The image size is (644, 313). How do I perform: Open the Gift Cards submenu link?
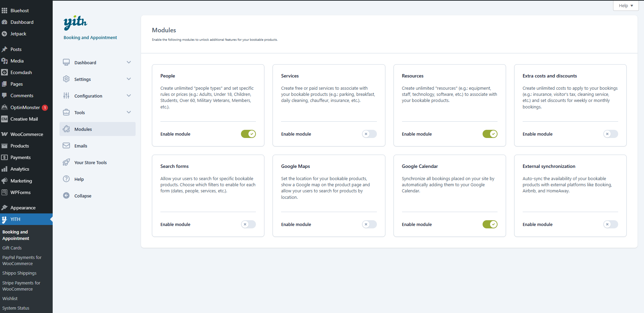pyautogui.click(x=12, y=248)
